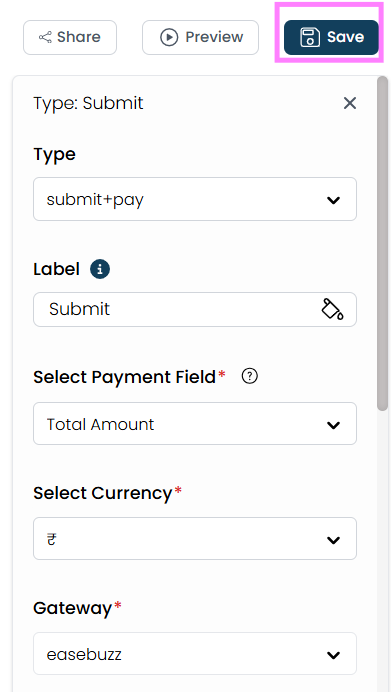Screen dimensions: 391x692
Task: Click the Save floppy disk icon
Action: (310, 37)
